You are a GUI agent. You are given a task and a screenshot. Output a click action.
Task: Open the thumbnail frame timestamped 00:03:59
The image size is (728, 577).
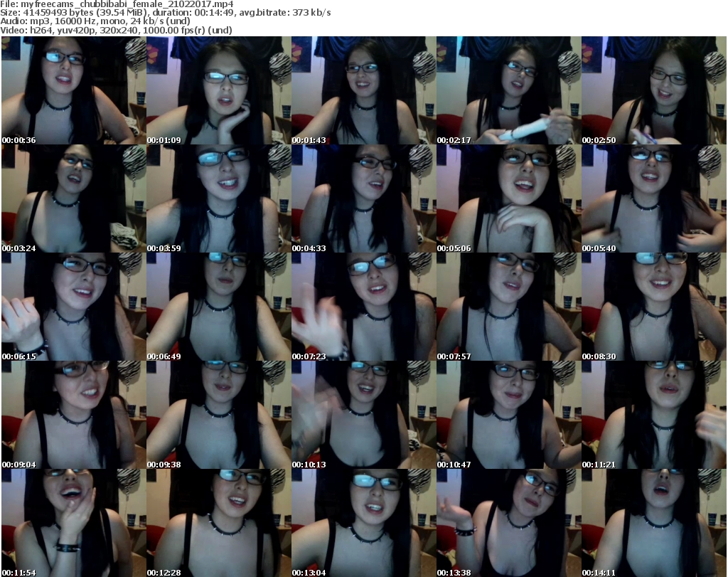pos(219,198)
